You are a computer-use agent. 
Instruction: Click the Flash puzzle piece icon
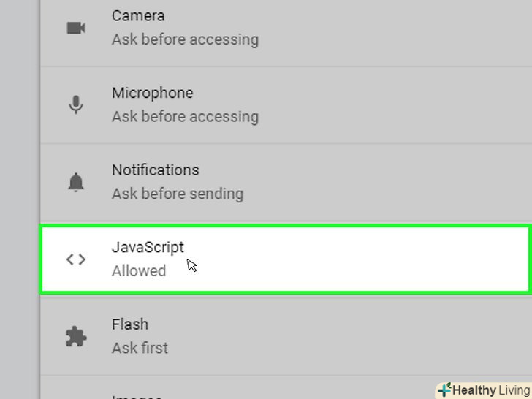click(76, 336)
